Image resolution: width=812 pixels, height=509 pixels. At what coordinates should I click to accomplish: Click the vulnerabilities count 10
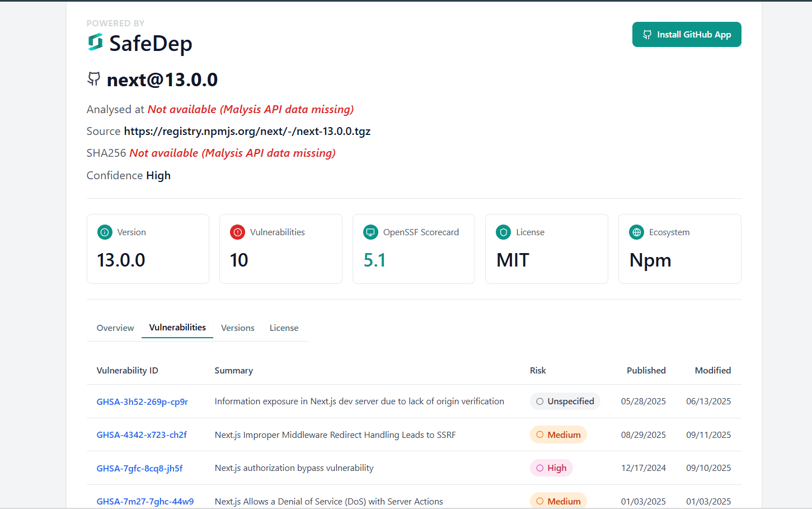pos(239,260)
